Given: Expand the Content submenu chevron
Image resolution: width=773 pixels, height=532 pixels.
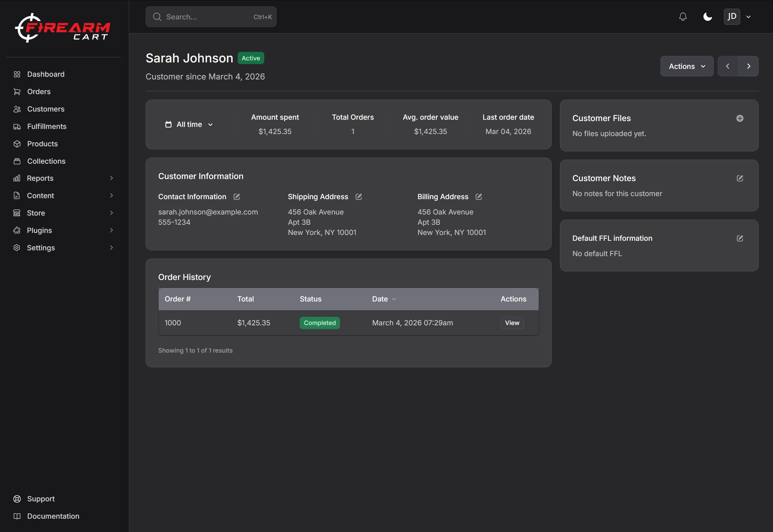Looking at the screenshot, I should point(112,196).
